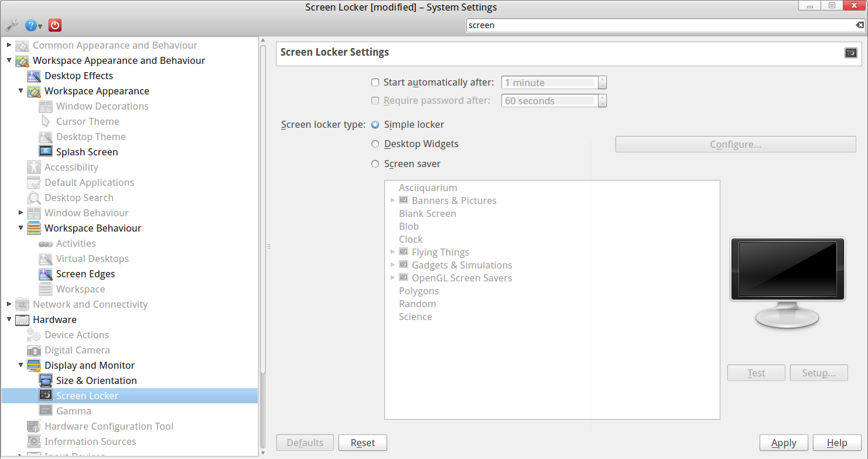Image resolution: width=868 pixels, height=459 pixels.
Task: Click the Activities icon
Action: tap(46, 243)
